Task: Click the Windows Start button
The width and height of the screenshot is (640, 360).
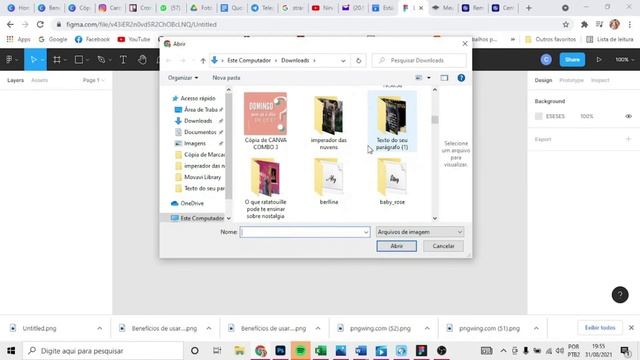Action: point(11,351)
